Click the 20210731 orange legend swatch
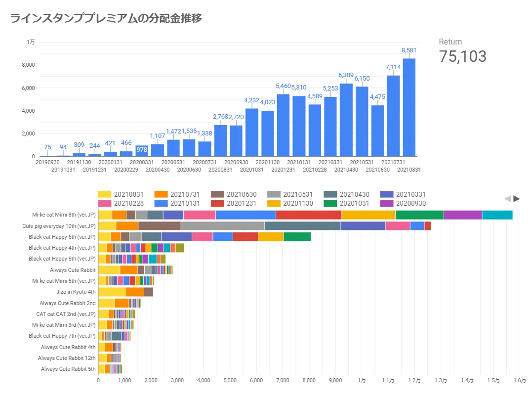Viewport: 532px width, 399px height. tap(161, 194)
